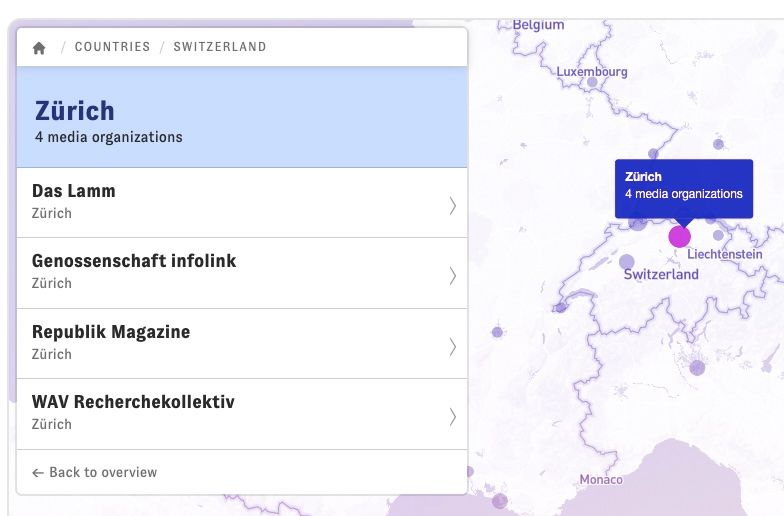
Task: Expand Das Lamm using its chevron
Action: tap(452, 206)
